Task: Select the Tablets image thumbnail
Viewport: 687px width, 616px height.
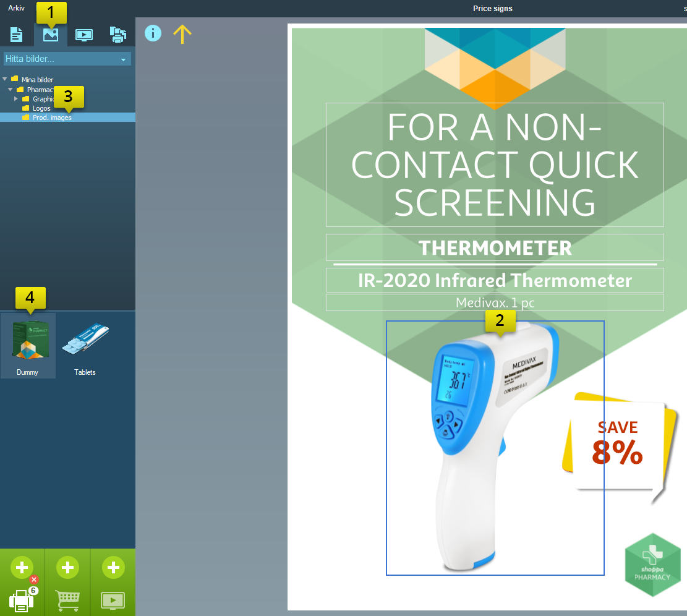Action: click(85, 344)
